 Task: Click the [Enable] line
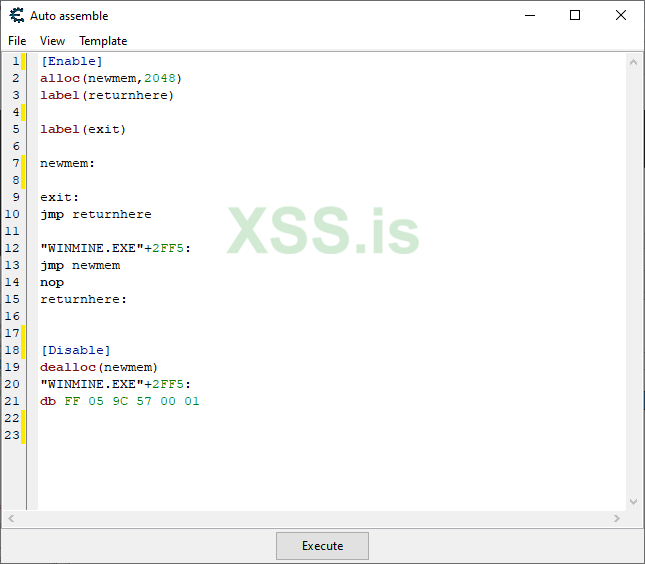[71, 61]
